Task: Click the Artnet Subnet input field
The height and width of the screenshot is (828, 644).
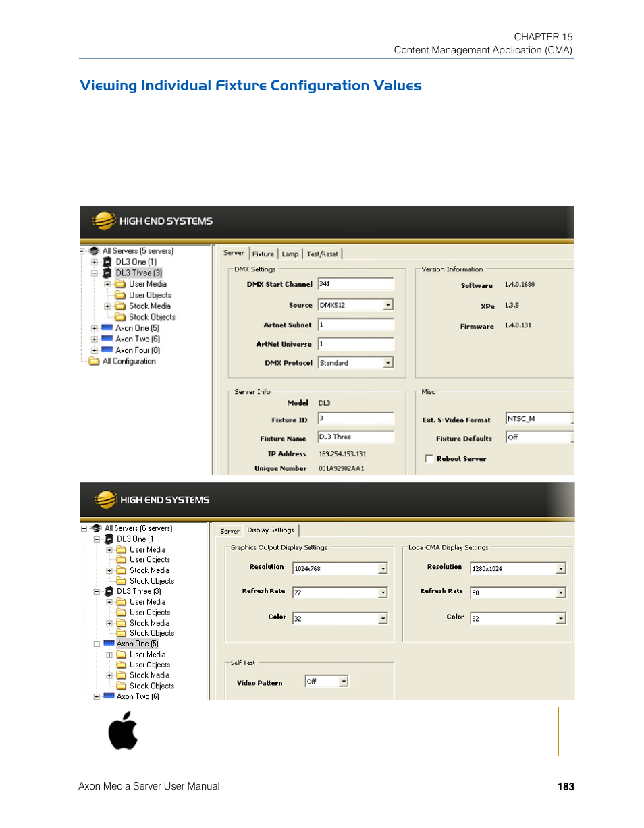Action: (x=356, y=325)
